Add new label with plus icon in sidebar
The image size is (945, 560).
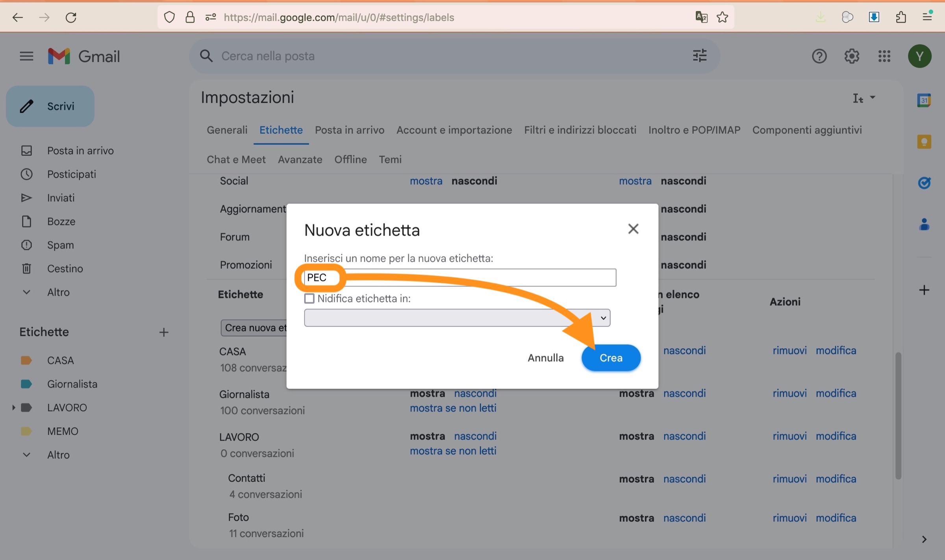point(164,332)
